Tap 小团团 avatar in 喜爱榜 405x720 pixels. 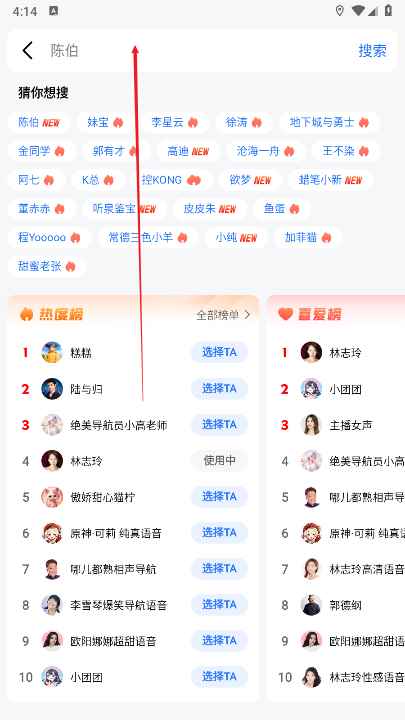(311, 389)
